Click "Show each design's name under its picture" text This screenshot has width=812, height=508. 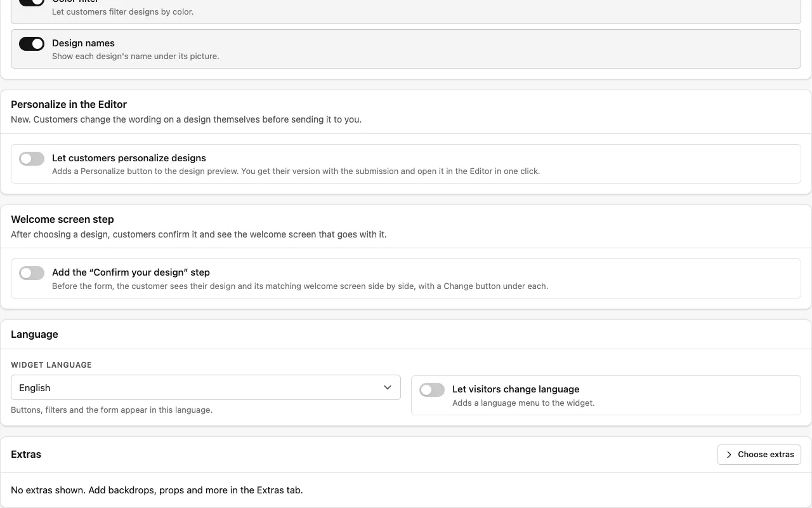(x=135, y=56)
